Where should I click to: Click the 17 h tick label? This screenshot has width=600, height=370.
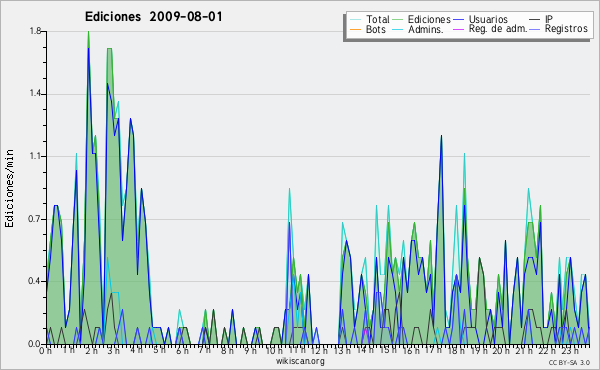[x=434, y=350]
